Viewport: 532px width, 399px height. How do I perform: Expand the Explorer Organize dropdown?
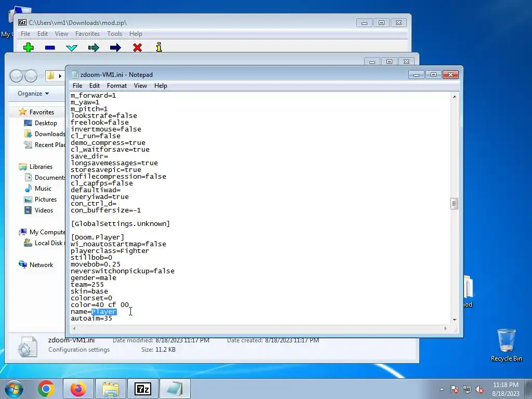pos(33,94)
